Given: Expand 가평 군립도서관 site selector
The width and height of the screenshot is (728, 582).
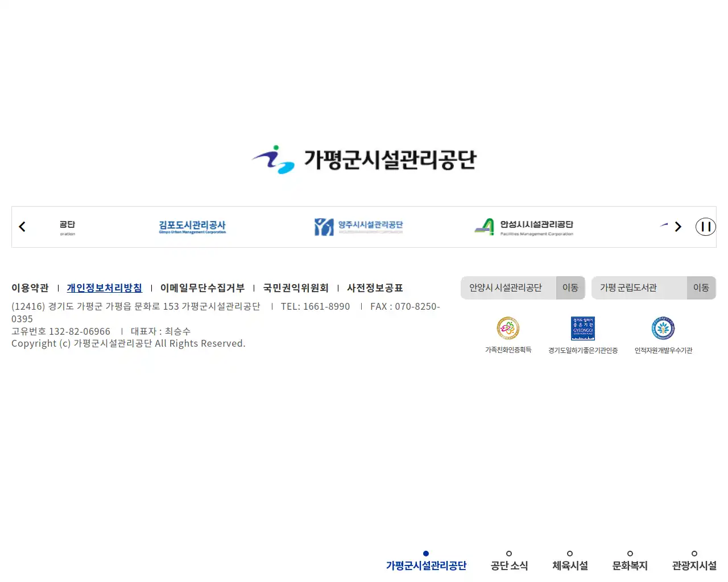Looking at the screenshot, I should coord(639,288).
